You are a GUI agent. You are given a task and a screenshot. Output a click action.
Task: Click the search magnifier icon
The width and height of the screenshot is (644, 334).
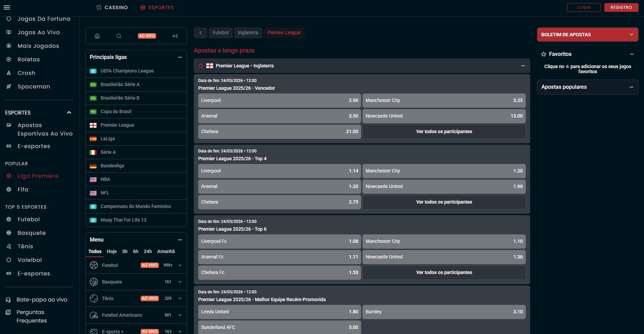pos(119,36)
